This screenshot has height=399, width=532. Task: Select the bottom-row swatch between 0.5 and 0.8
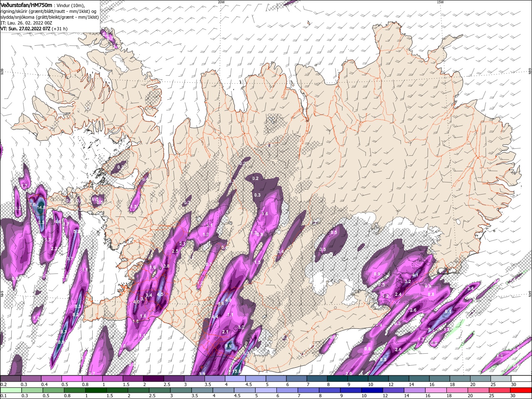tap(53, 390)
